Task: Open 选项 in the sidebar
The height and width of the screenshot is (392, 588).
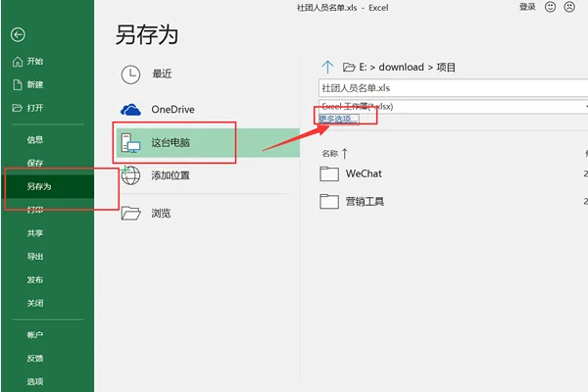Action: click(35, 381)
